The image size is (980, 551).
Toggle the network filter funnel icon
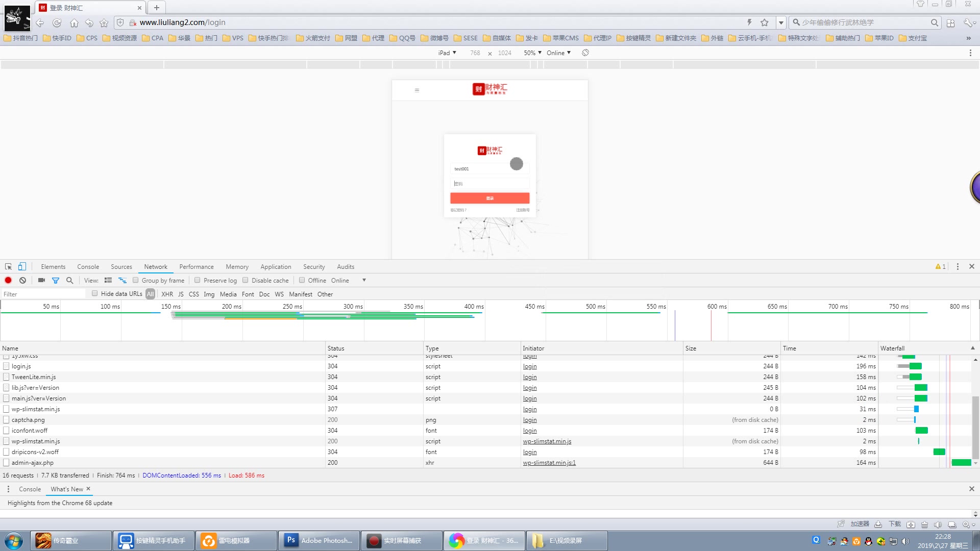[x=56, y=280]
